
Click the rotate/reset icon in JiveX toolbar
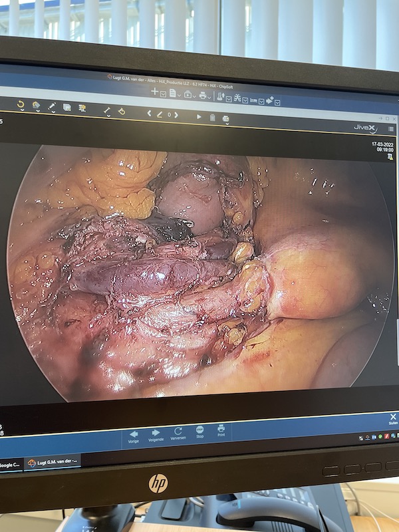(x=21, y=104)
